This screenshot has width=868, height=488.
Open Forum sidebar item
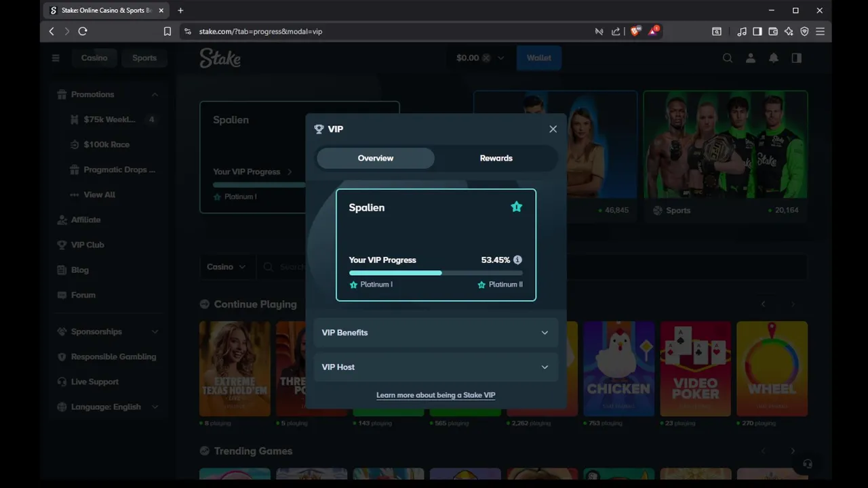pyautogui.click(x=83, y=295)
